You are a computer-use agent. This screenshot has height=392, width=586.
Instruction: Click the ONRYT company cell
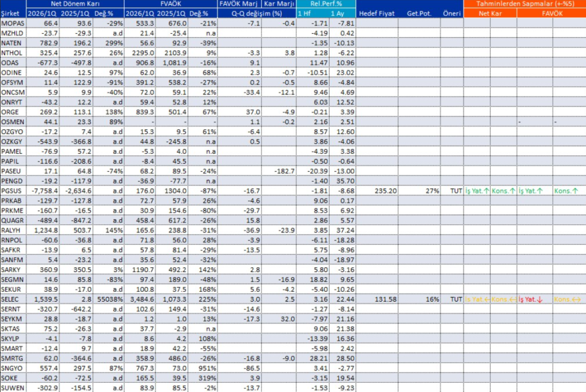click(x=13, y=102)
